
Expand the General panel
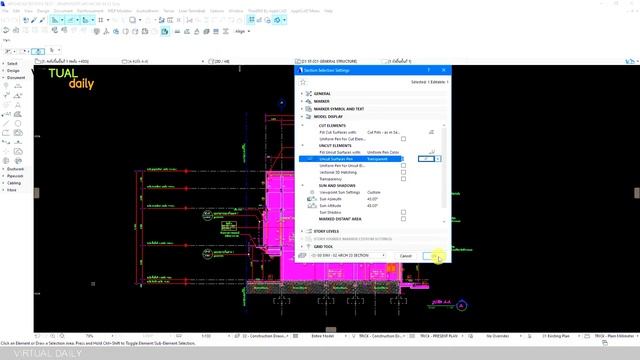pos(302,93)
